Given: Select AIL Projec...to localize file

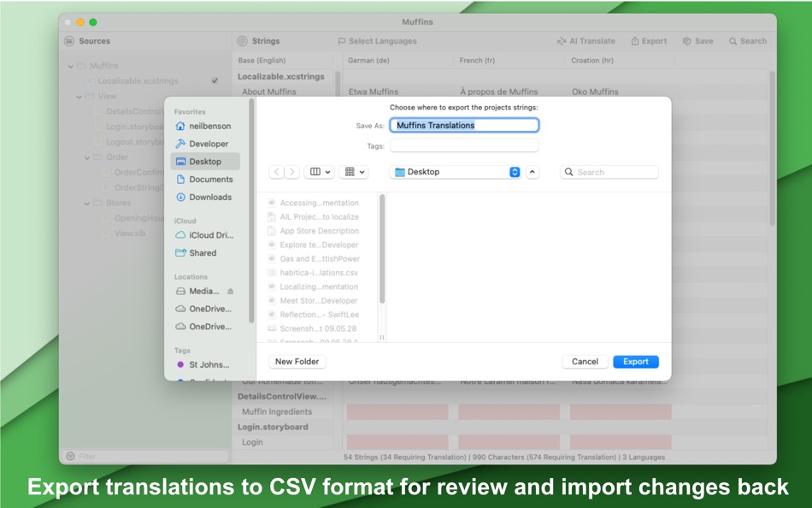Looking at the screenshot, I should point(319,216).
